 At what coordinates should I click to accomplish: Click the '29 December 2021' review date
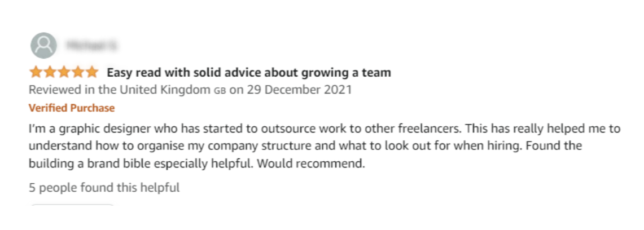(299, 90)
